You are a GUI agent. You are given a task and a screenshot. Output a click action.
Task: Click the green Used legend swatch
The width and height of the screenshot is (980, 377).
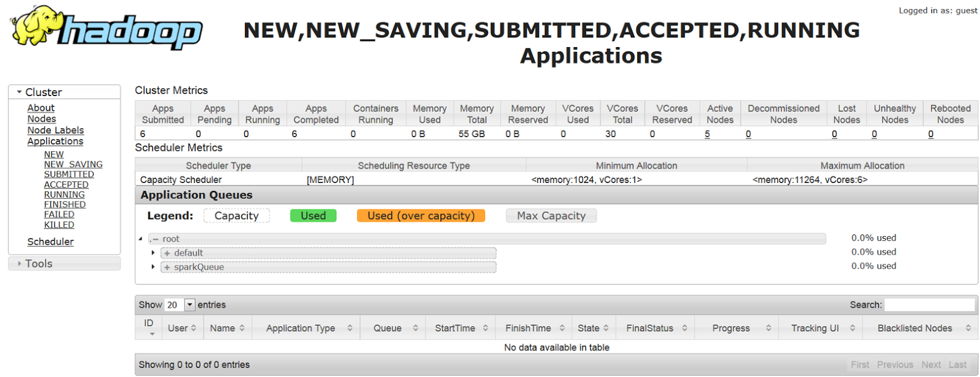313,216
